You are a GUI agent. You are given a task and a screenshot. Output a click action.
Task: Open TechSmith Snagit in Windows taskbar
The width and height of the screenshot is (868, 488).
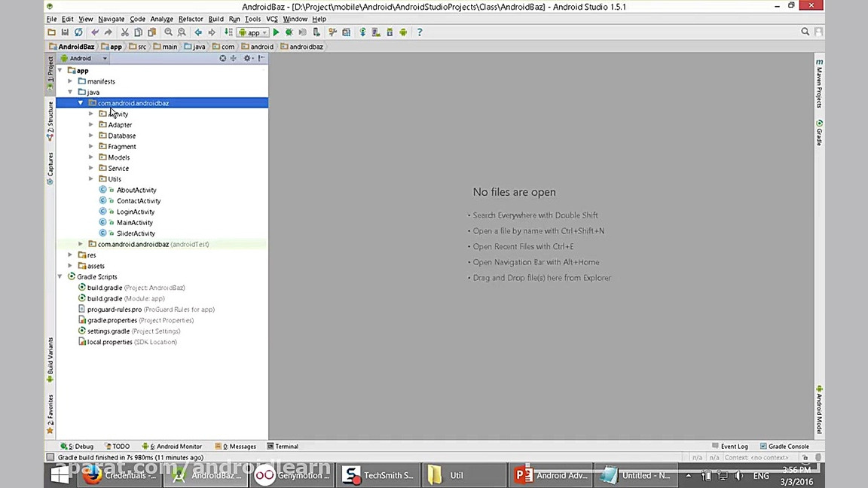point(378,475)
